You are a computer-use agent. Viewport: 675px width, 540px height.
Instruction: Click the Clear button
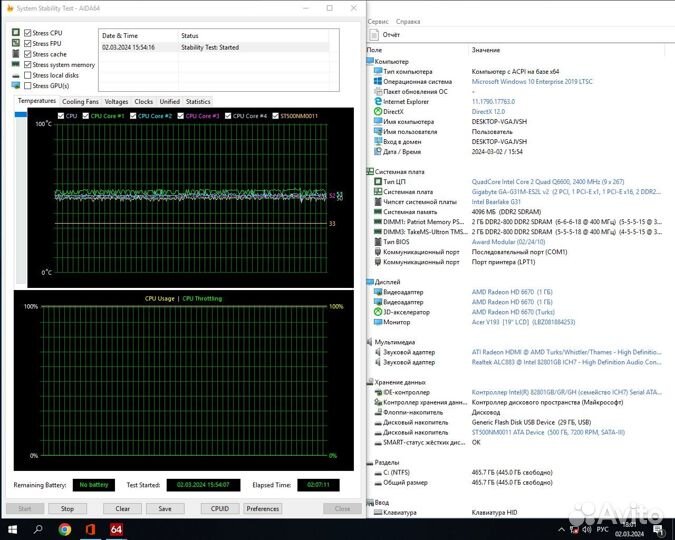[x=122, y=509]
